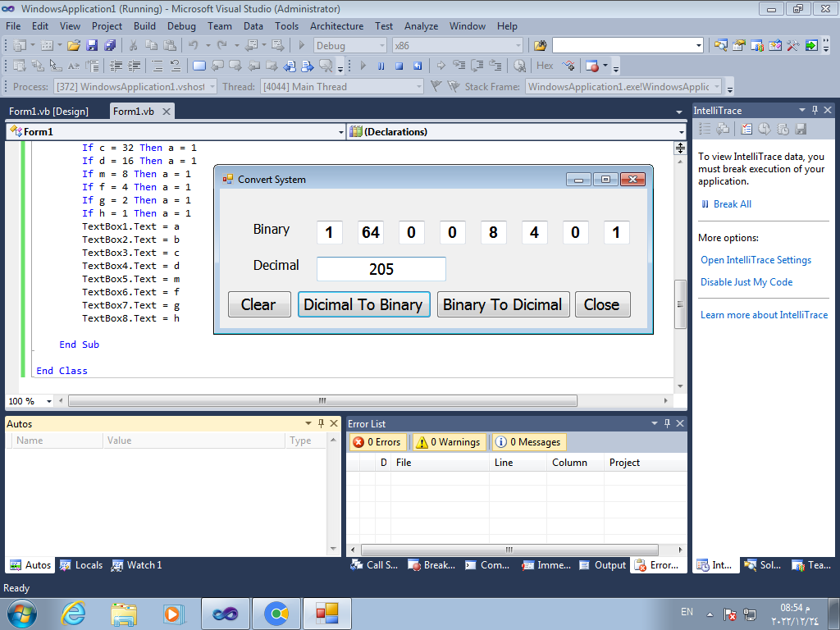Click the Open File folder icon
Viewport: 840px width, 630px height.
[74, 45]
